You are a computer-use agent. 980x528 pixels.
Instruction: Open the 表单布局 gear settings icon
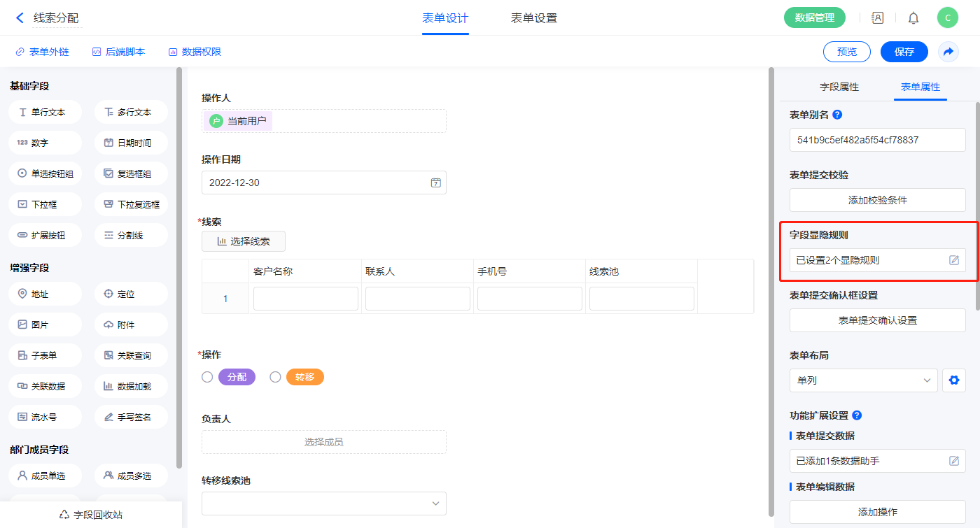pos(953,380)
